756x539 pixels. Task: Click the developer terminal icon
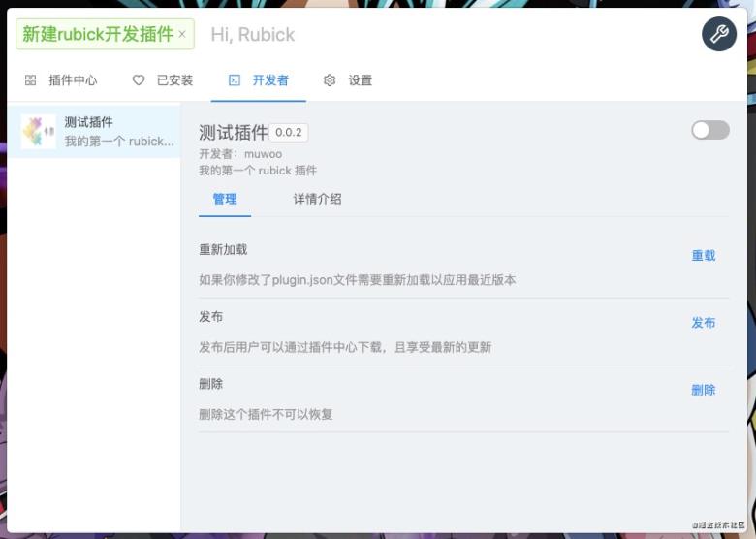235,80
